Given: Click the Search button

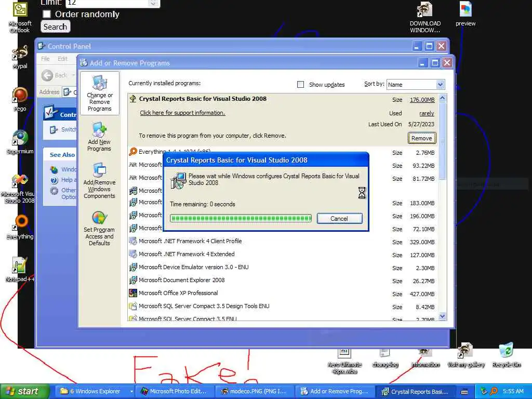Looking at the screenshot, I should (55, 27).
